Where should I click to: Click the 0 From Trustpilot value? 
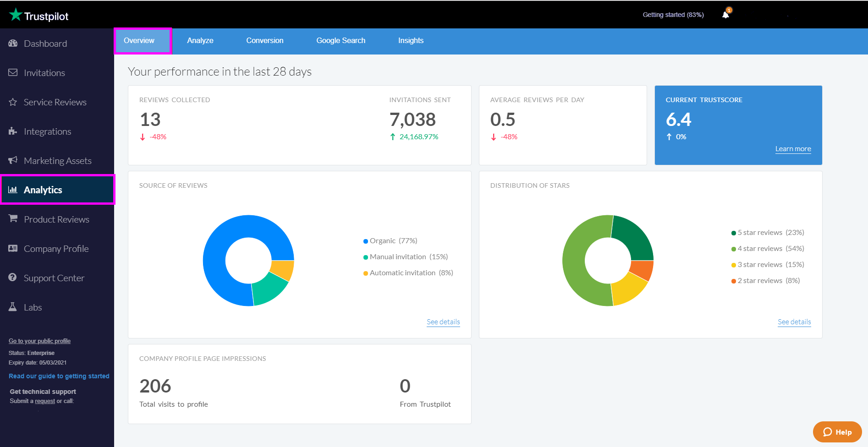coord(405,386)
